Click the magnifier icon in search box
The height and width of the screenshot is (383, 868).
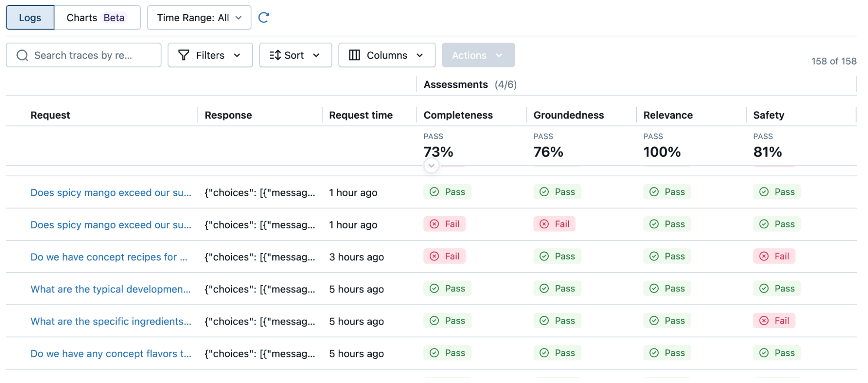(x=22, y=56)
